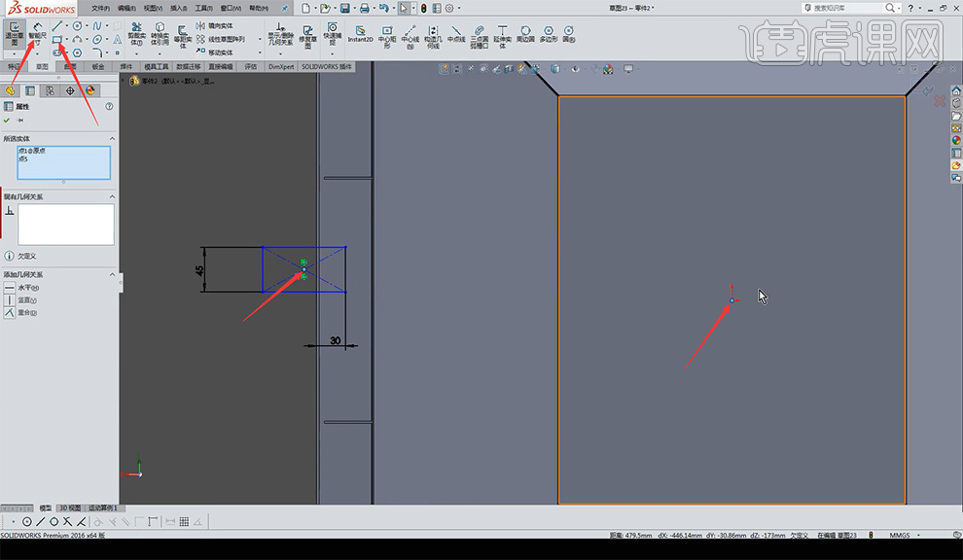Open the 视图 View menu
The image size is (963, 560).
click(153, 8)
